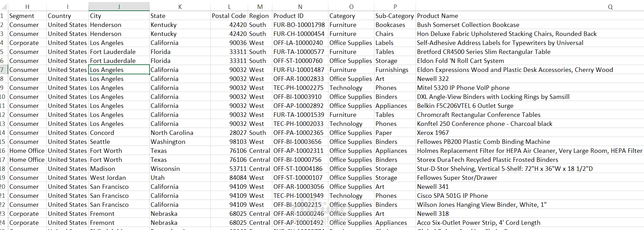Select row 16 header

tap(3, 151)
